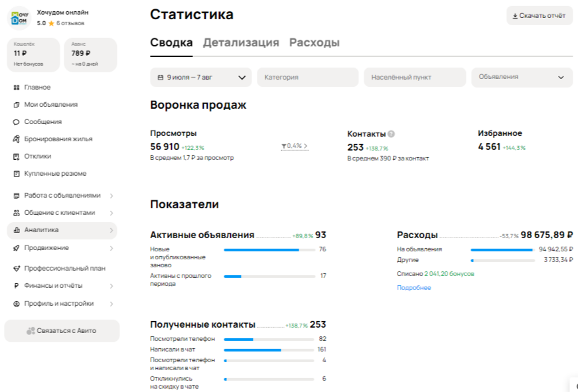Click the Профиль и настройки icon
The height and width of the screenshot is (392, 578).
pos(16,304)
